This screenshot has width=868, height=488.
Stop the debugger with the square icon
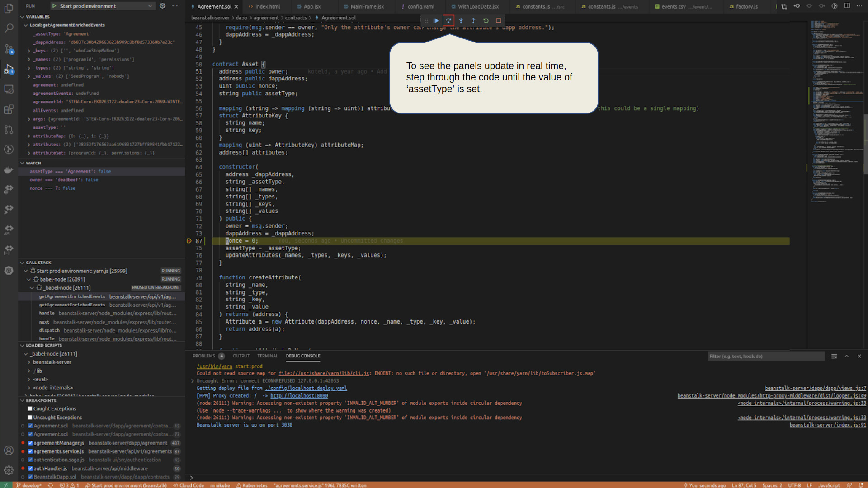[x=499, y=20]
